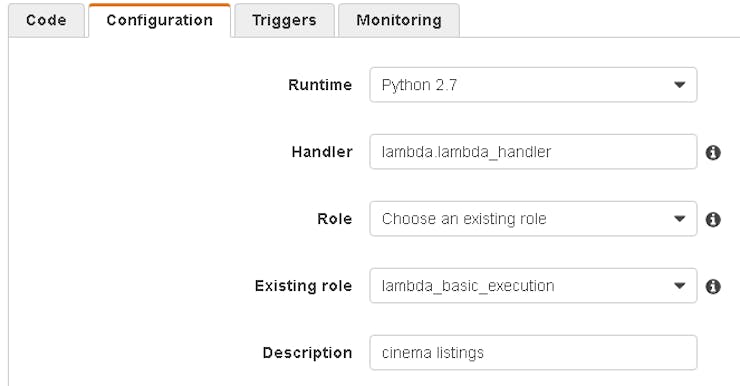This screenshot has height=386, width=740.
Task: Open the lambda_basic_execution role dropdown
Action: point(533,286)
